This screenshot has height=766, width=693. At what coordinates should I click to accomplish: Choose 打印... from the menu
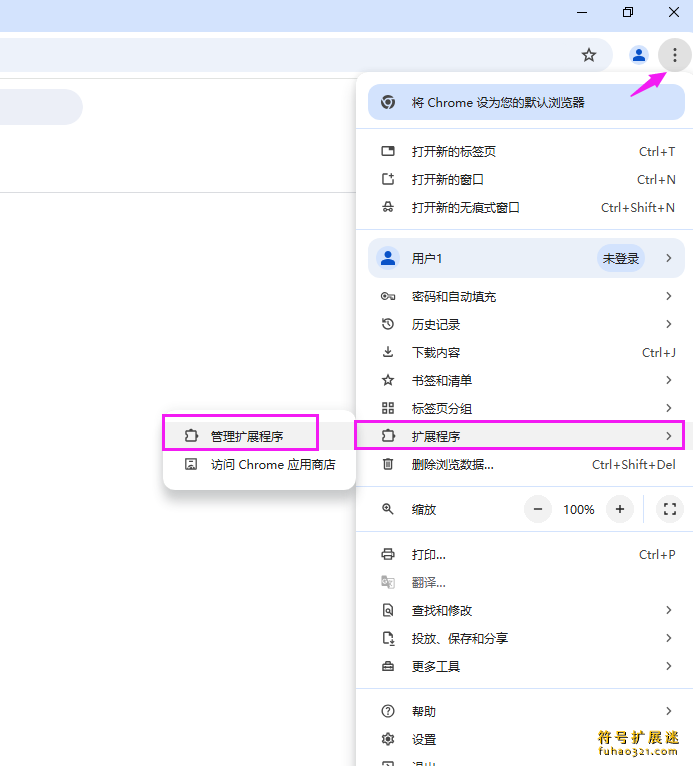[x=525, y=554]
